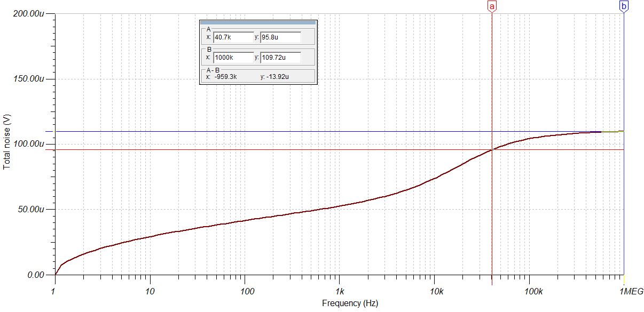The height and width of the screenshot is (312, 644).
Task: Select cursor marker flag labeled b
Action: coord(623,6)
